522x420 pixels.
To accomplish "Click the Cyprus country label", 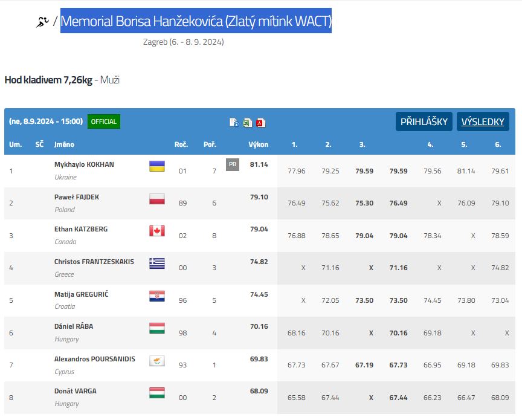I will click(x=65, y=372).
